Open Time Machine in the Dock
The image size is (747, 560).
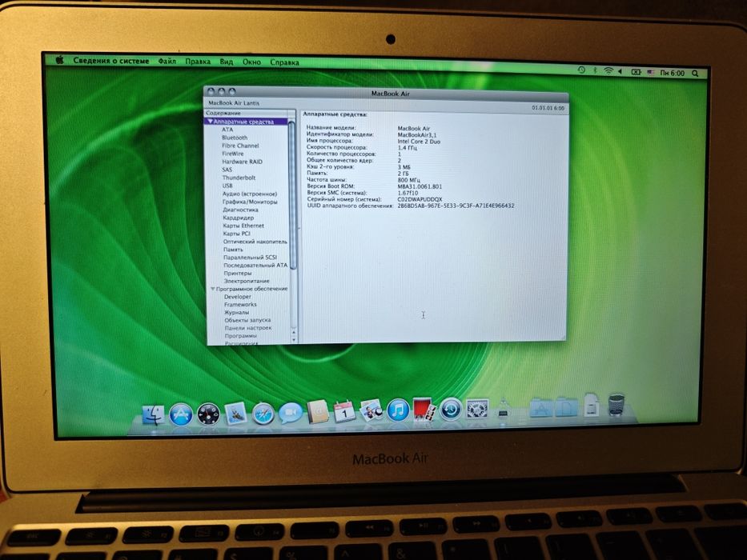pos(451,409)
